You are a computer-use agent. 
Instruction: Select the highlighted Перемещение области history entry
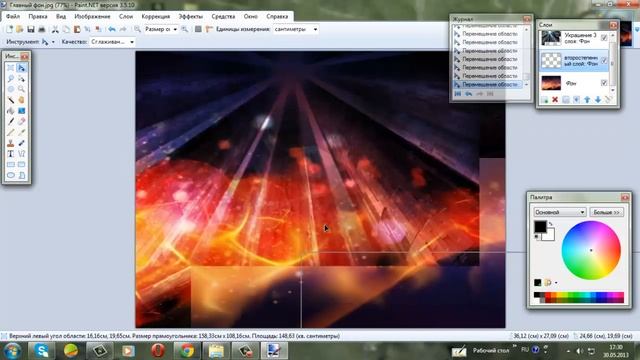coord(487,84)
